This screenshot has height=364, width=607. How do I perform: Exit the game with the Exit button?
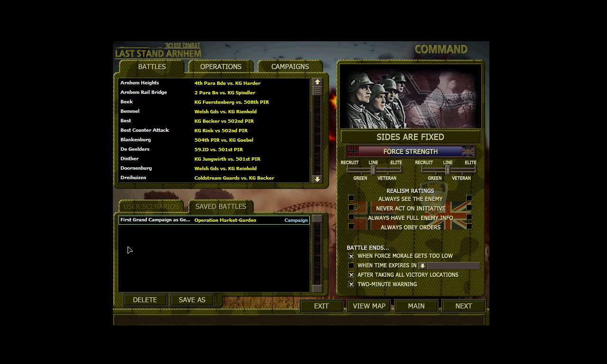pyautogui.click(x=322, y=306)
